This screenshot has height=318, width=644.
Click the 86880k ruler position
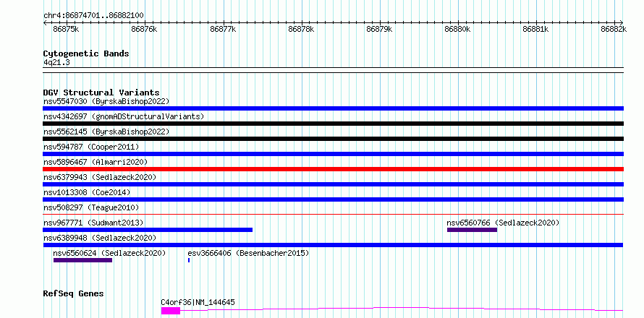coord(458,29)
